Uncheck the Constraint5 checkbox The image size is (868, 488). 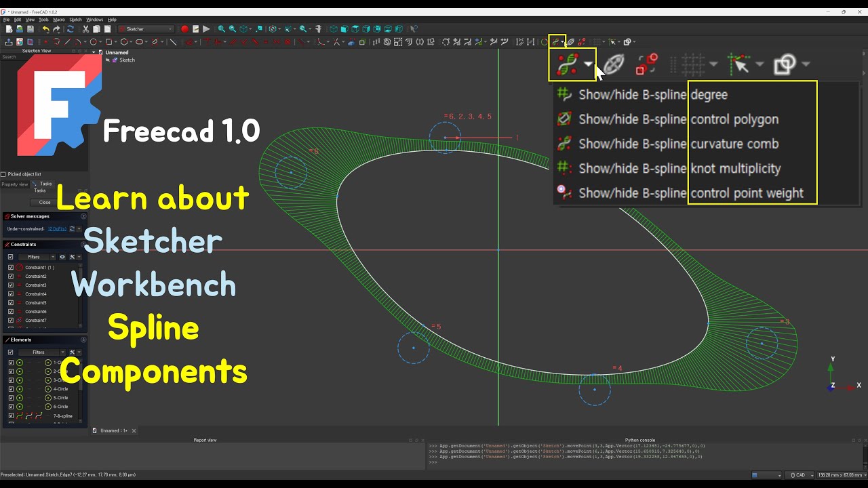pos(10,303)
